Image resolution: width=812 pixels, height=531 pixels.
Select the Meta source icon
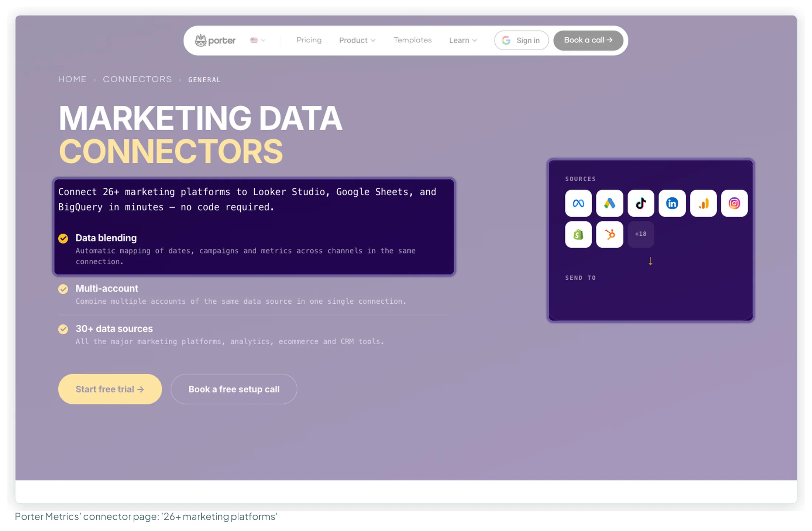click(578, 203)
